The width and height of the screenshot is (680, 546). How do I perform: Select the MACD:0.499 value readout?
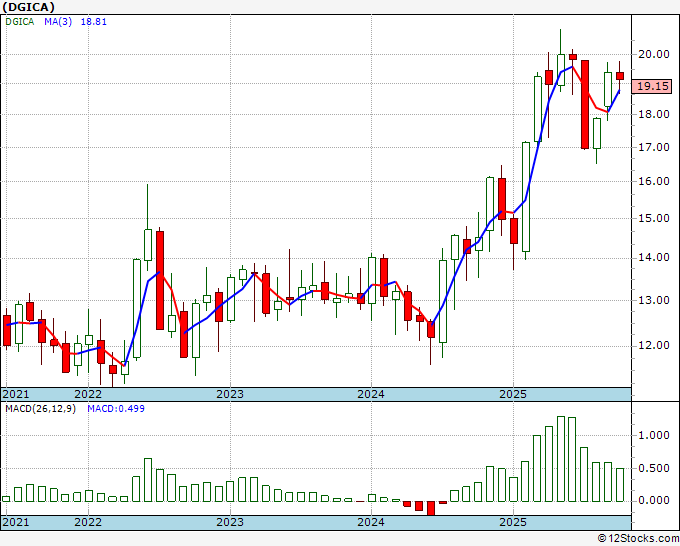pyautogui.click(x=116, y=409)
